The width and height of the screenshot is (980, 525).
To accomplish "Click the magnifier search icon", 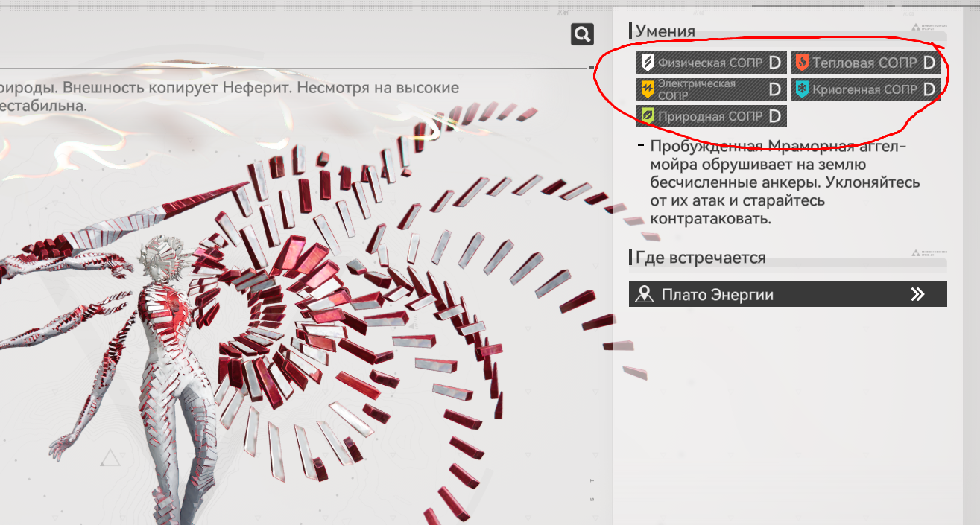I will pos(582,34).
